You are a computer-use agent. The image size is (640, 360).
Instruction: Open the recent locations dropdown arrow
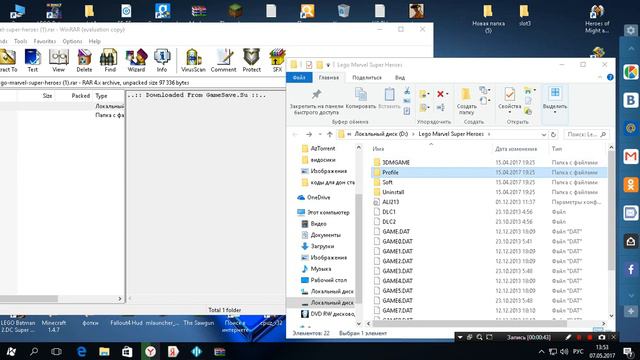pyautogui.click(x=320, y=134)
